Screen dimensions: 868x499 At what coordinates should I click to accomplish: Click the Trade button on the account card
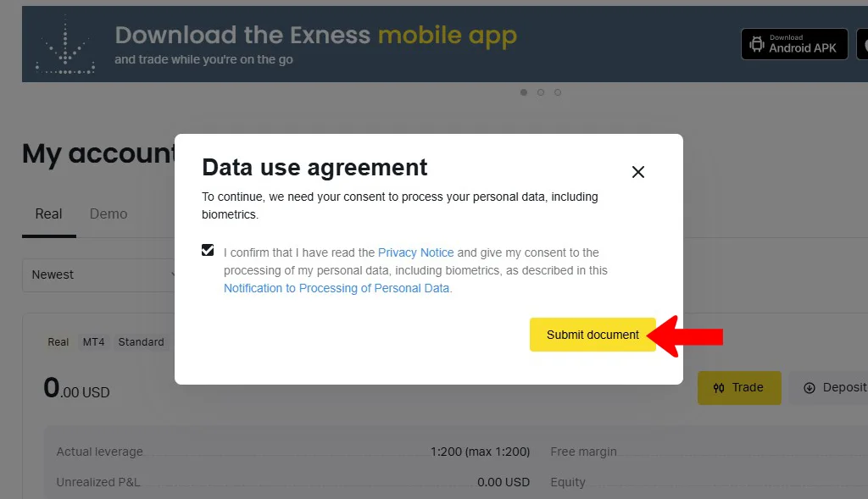[x=739, y=387]
